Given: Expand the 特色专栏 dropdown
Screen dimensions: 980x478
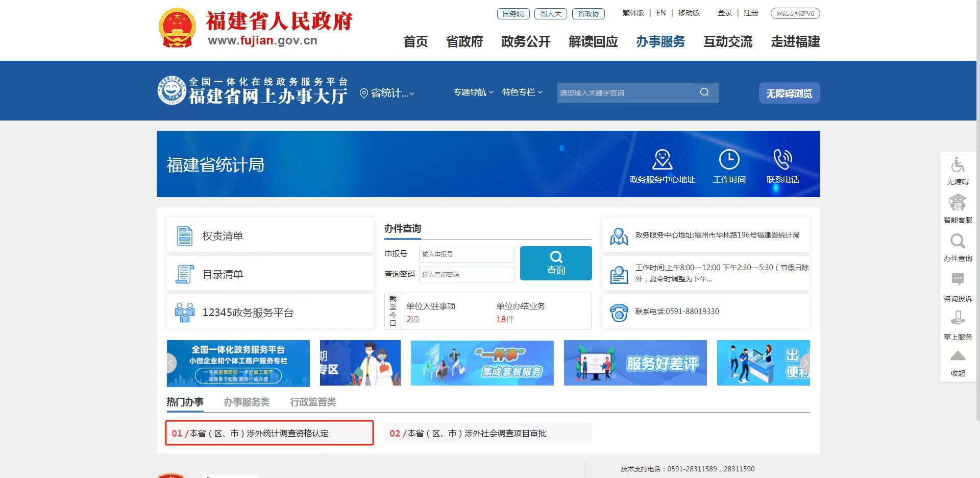Looking at the screenshot, I should pyautogui.click(x=522, y=92).
